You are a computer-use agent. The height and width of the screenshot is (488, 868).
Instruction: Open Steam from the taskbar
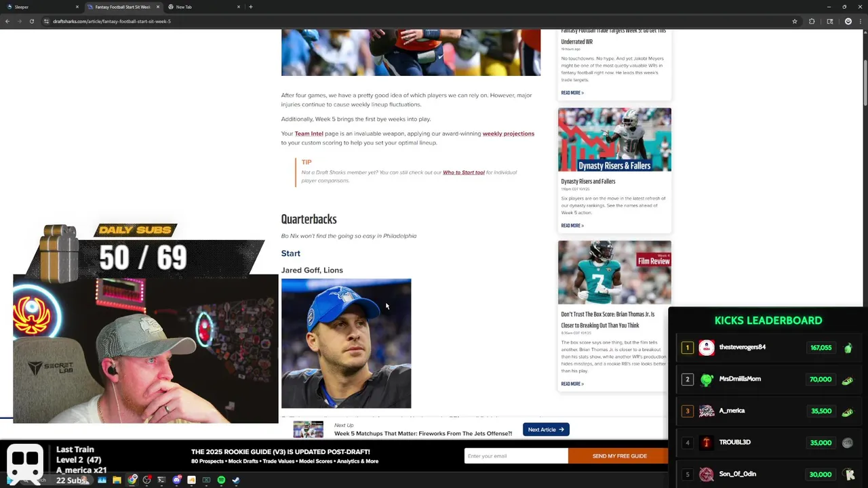[x=236, y=480]
